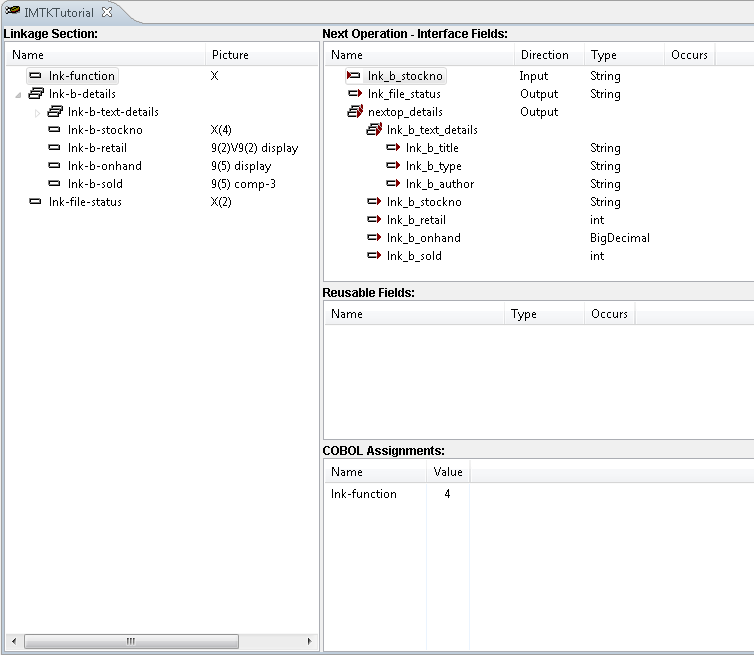Click the Type header in Reusable Fields
754x655 pixels.
coord(544,314)
